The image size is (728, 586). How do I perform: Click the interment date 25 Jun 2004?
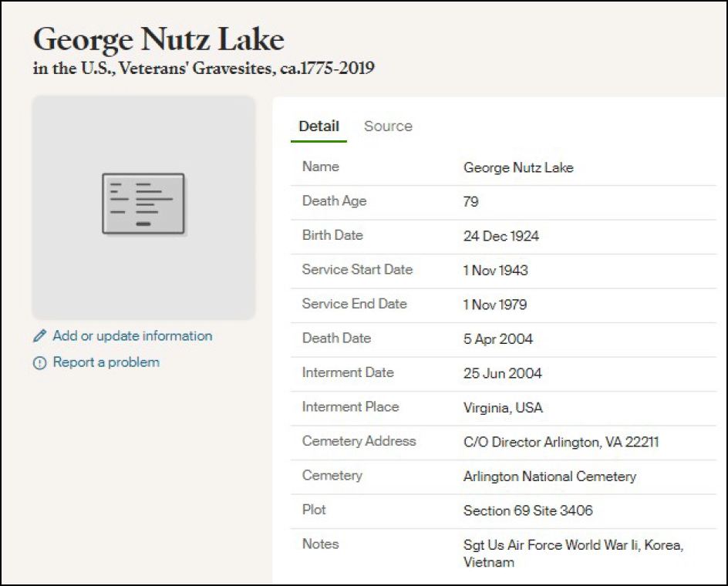tap(502, 373)
